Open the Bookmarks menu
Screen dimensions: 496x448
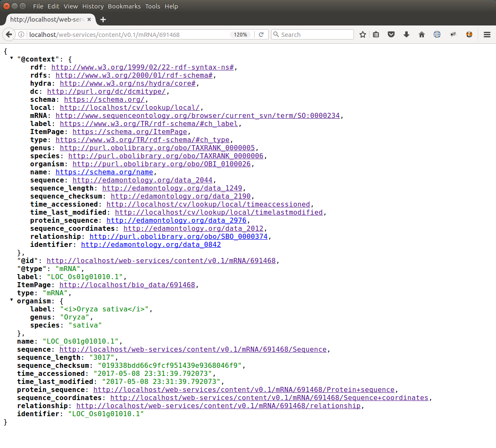(124, 6)
